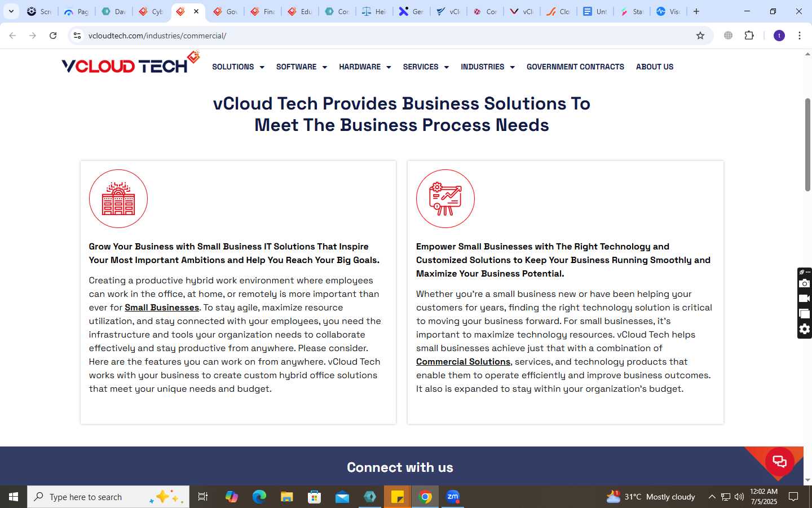Open the INDUSTRIES dropdown menu
Screen dimensions: 812x508
point(487,67)
